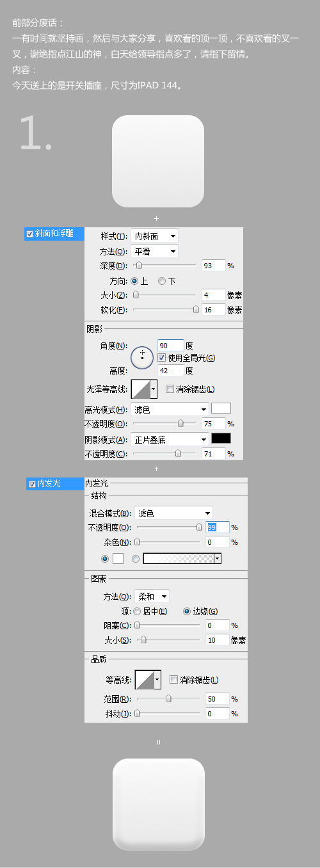This screenshot has width=320, height=868.
Task: Click the bottom finished rounded square preview
Action: 159,805
